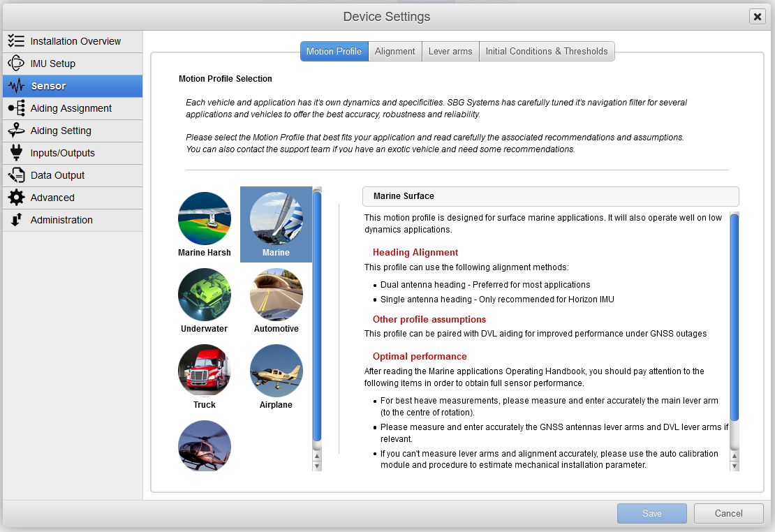Choose the Automotive motion profile
Image resolution: width=775 pixels, height=532 pixels.
click(276, 301)
